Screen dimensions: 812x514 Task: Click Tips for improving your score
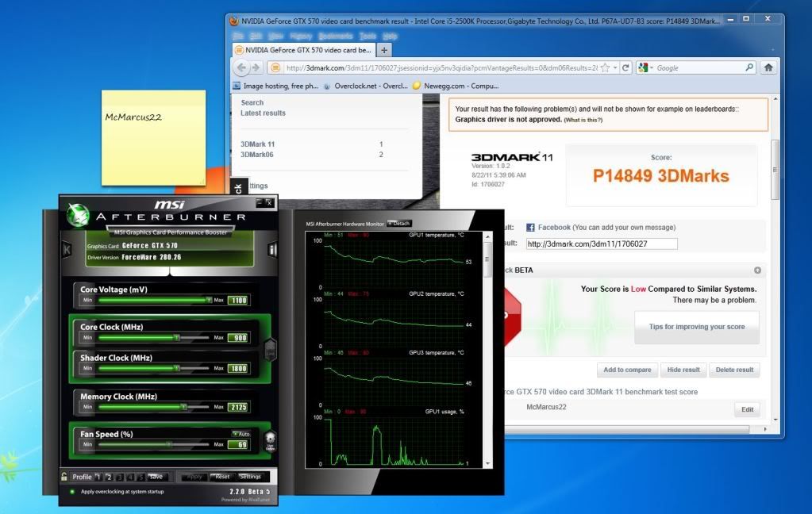click(697, 327)
